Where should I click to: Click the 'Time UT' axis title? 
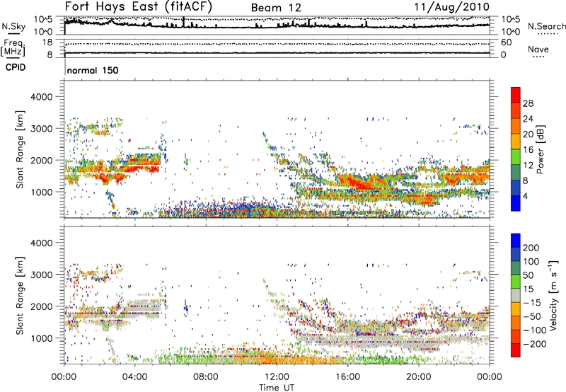[277, 387]
